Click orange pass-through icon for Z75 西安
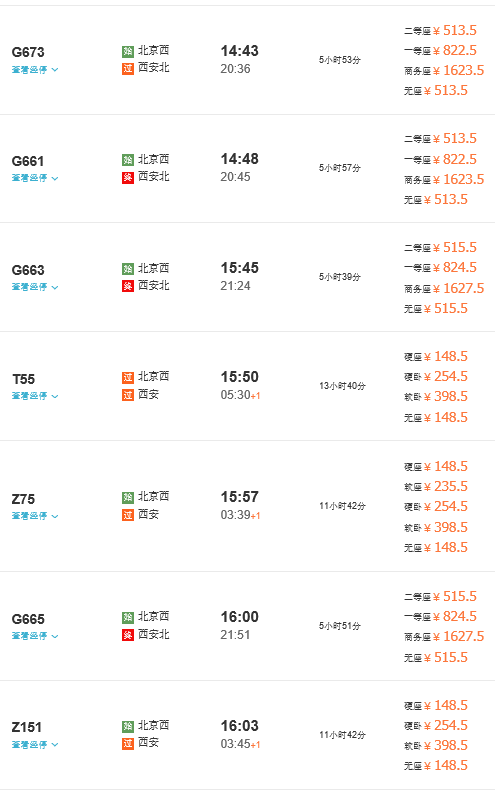Image resolution: width=495 pixels, height=795 pixels. 128,515
